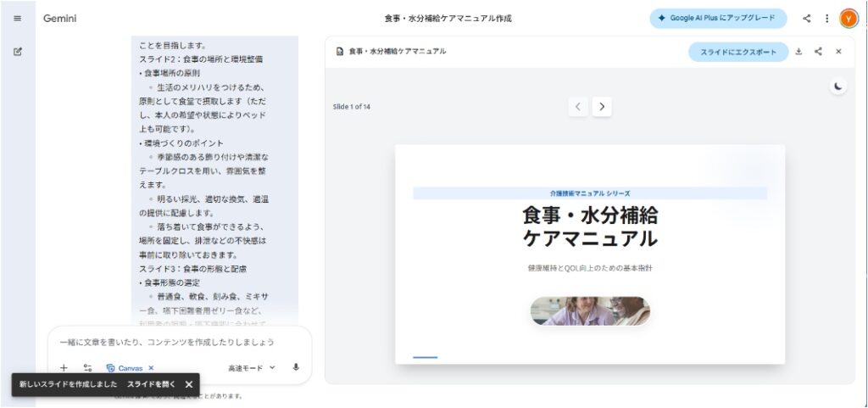Start a new chat with pencil icon

pyautogui.click(x=18, y=52)
